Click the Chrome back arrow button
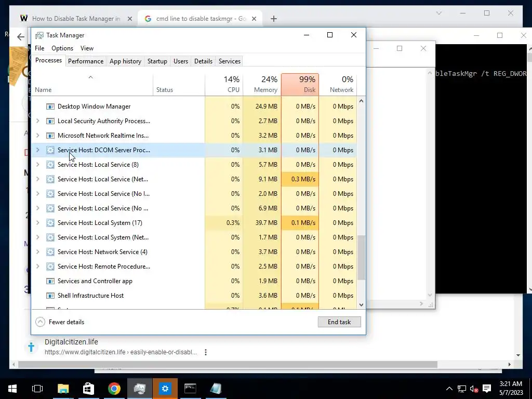 (21, 37)
